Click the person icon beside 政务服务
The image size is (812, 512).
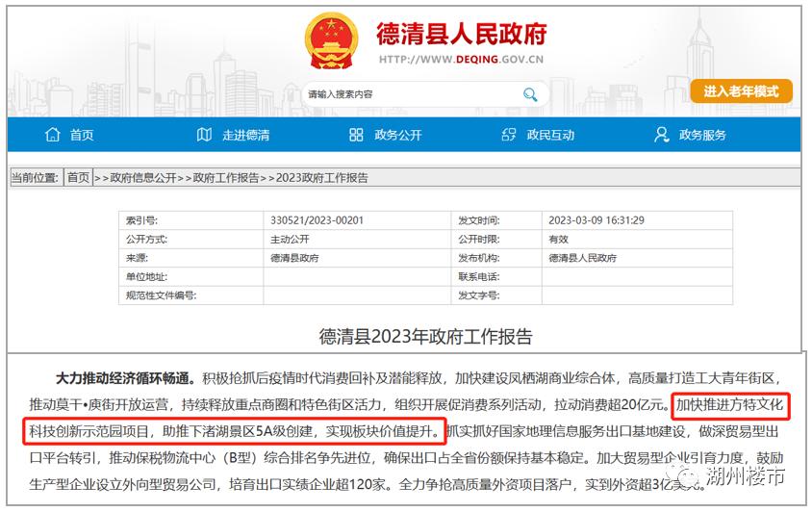pos(661,135)
